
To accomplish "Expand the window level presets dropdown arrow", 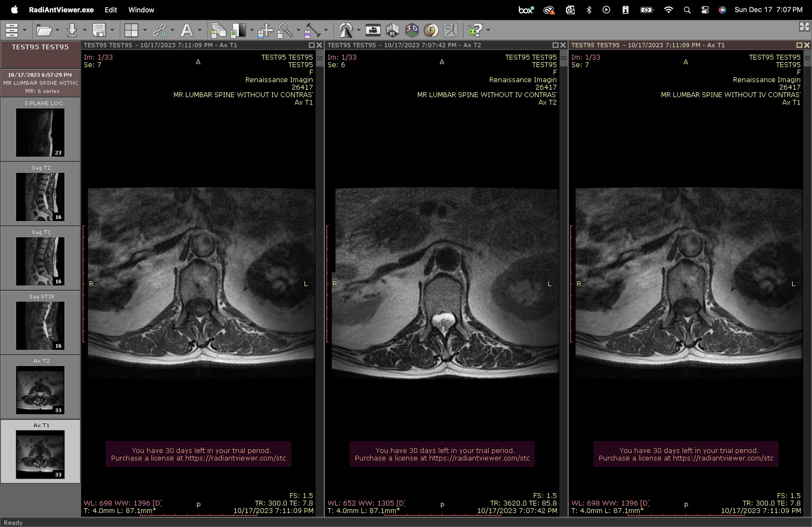I will [x=252, y=30].
